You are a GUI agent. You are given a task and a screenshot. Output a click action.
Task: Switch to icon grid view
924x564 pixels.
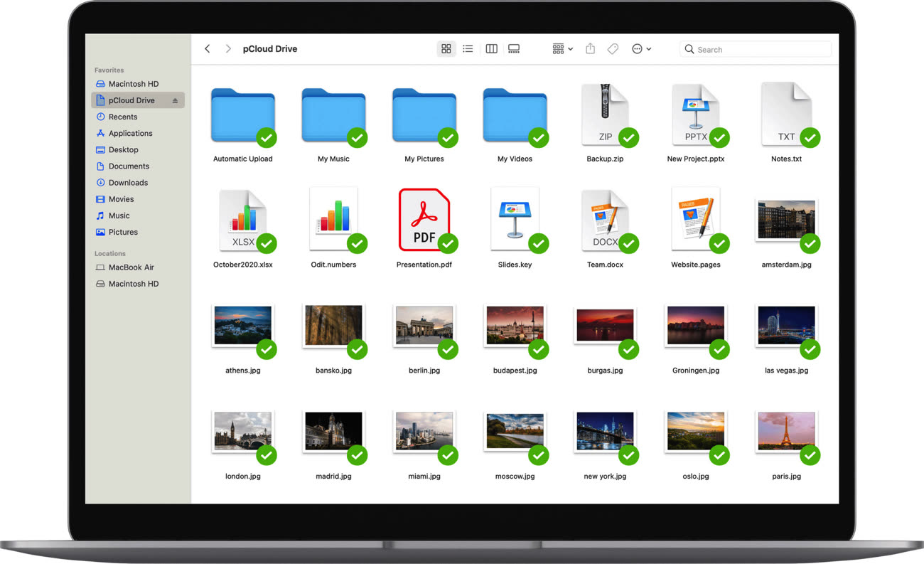tap(446, 49)
